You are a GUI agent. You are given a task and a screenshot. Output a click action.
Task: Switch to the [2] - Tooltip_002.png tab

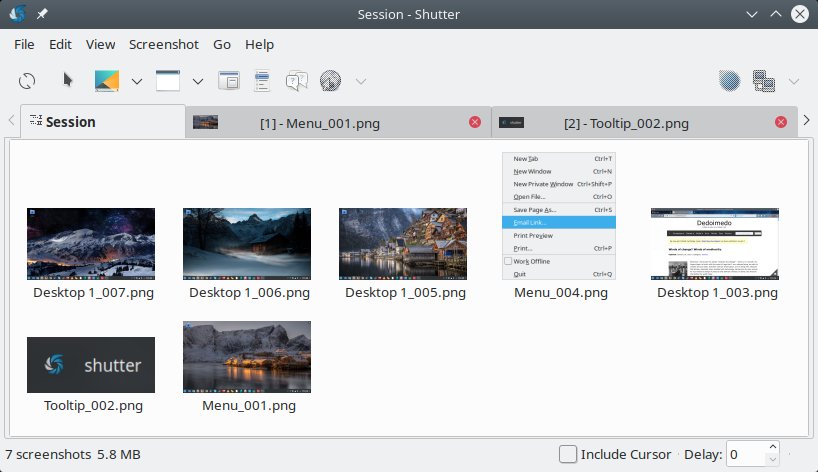click(644, 123)
